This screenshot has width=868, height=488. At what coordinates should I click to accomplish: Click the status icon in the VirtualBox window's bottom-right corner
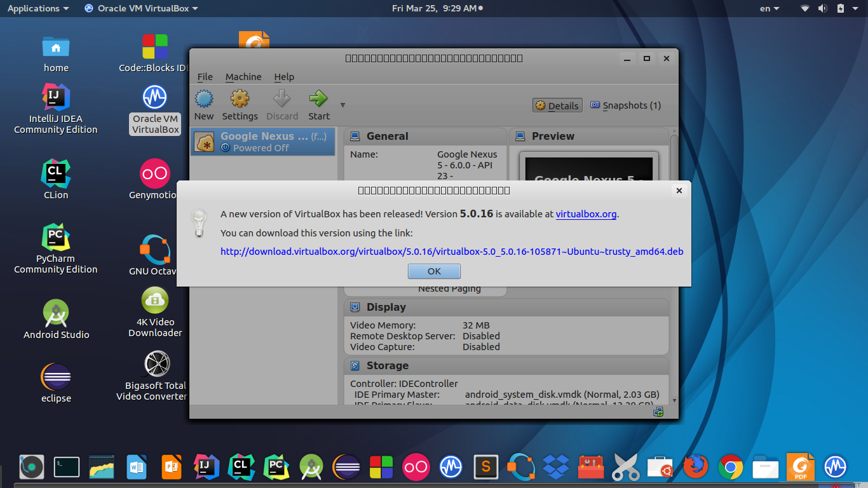coord(658,412)
